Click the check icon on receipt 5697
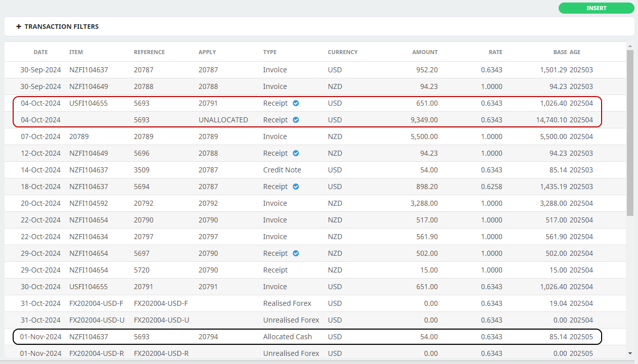The width and height of the screenshot is (638, 364). (296, 253)
